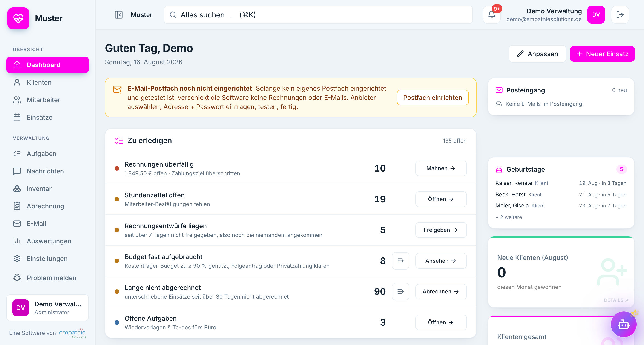Open Dashboard in sidebar
Viewport: 644px width, 345px height.
(48, 65)
